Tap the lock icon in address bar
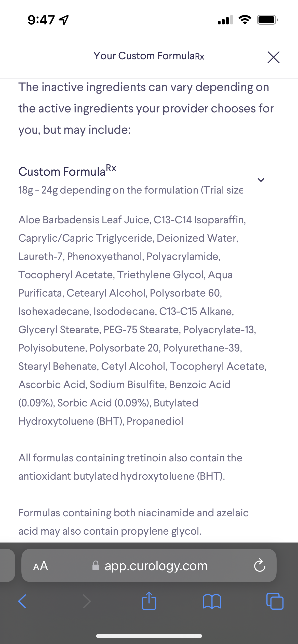 point(96,566)
